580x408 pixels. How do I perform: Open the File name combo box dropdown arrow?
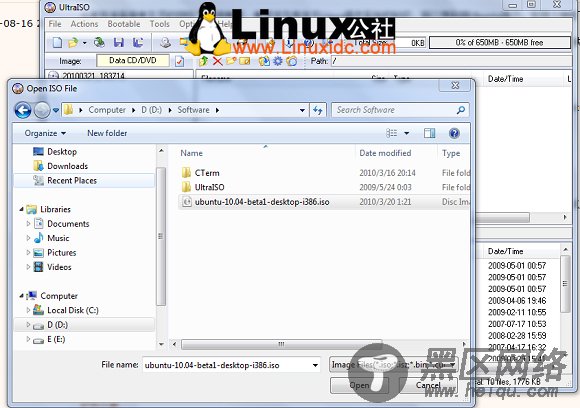(x=315, y=365)
